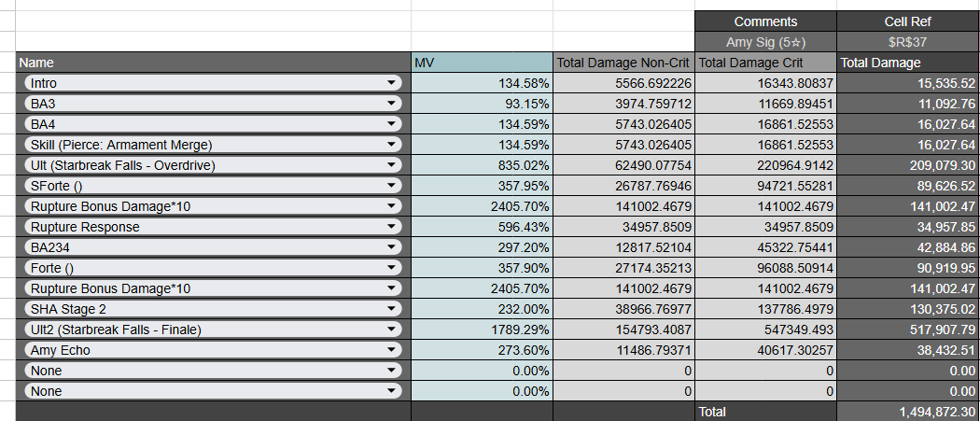
Task: Select total damage 130,375.02
Action: click(908, 309)
